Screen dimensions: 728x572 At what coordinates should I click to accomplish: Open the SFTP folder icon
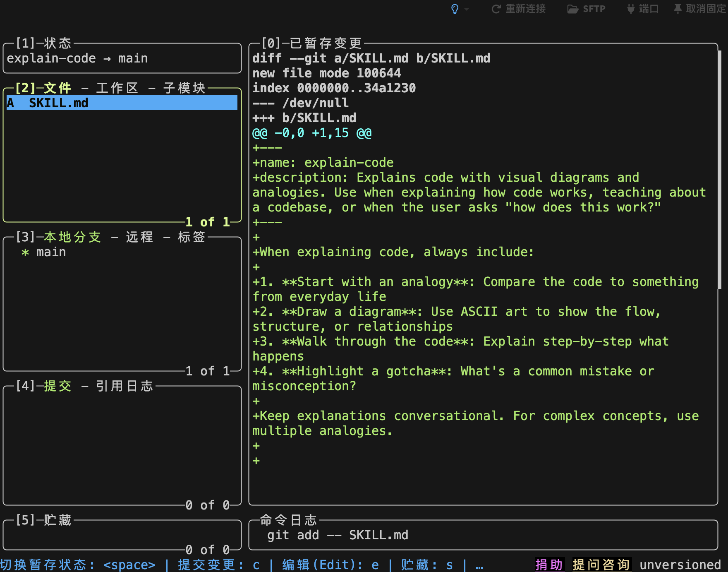point(572,9)
